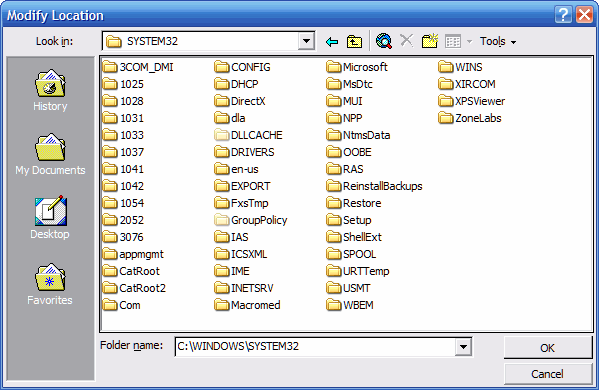Select the RAS folder
This screenshot has width=599, height=390.
point(345,169)
